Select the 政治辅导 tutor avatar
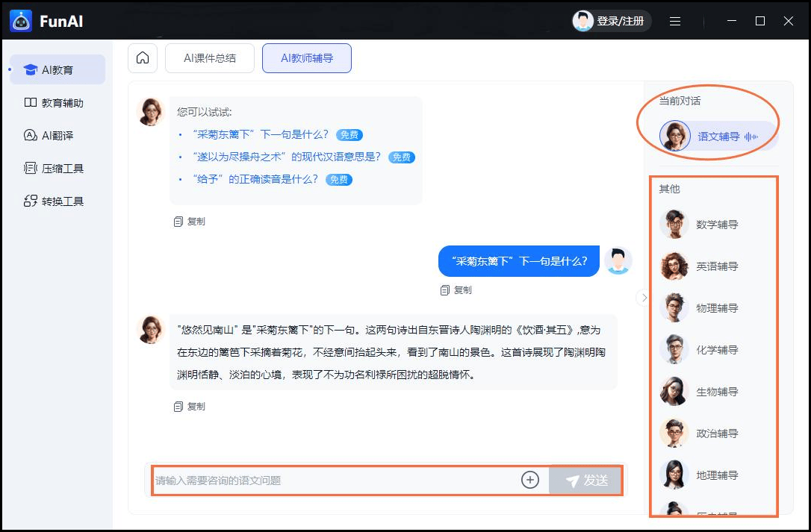811x532 pixels. [674, 434]
